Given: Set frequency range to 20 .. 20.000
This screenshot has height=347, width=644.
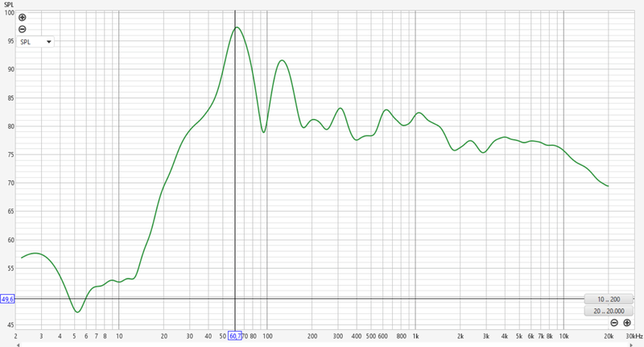Looking at the screenshot, I should point(609,311).
